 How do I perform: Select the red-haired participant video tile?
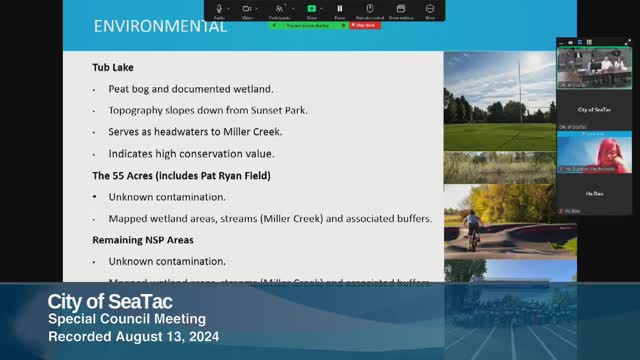[594, 152]
